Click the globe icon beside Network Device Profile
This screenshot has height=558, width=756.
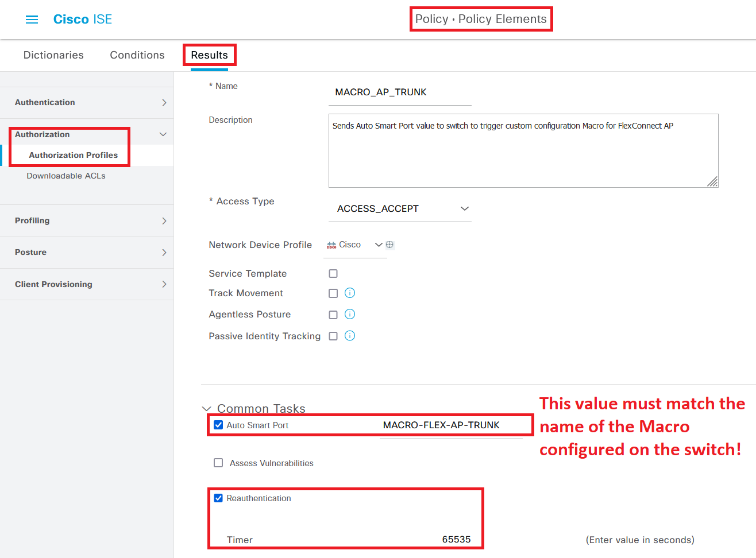pyautogui.click(x=390, y=244)
